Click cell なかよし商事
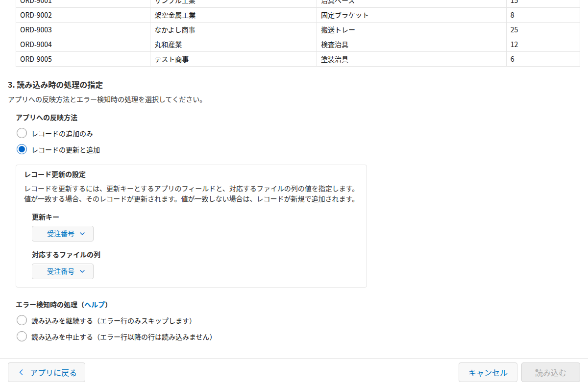This screenshot has height=386, width=588. click(x=234, y=30)
